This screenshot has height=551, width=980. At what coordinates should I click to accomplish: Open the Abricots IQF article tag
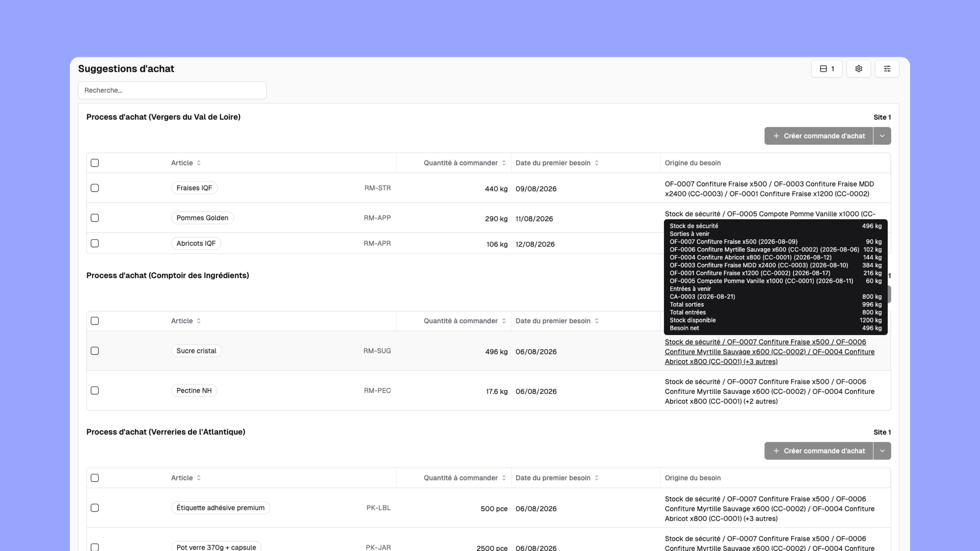point(196,243)
